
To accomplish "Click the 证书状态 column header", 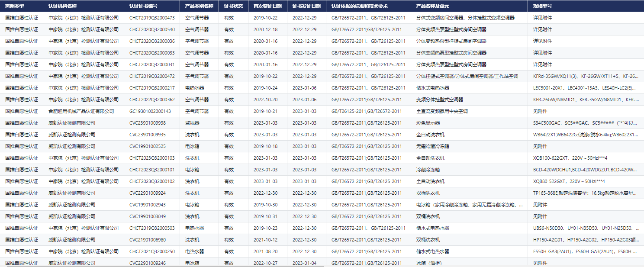I will pos(233,6).
